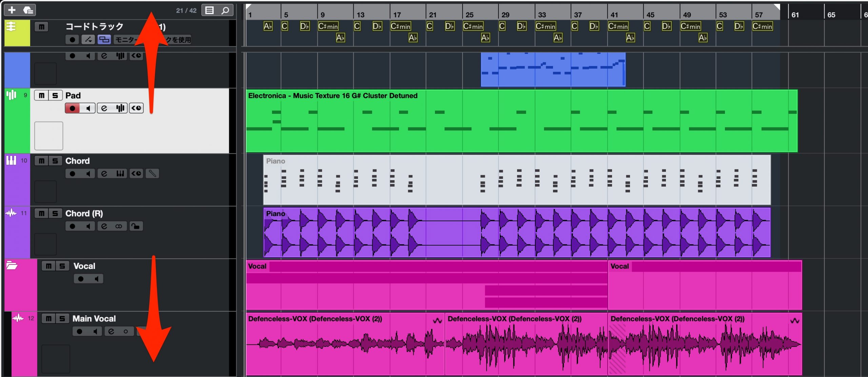This screenshot has width=868, height=377.
Task: Open the Chord track instrument keyboard icon
Action: click(120, 174)
